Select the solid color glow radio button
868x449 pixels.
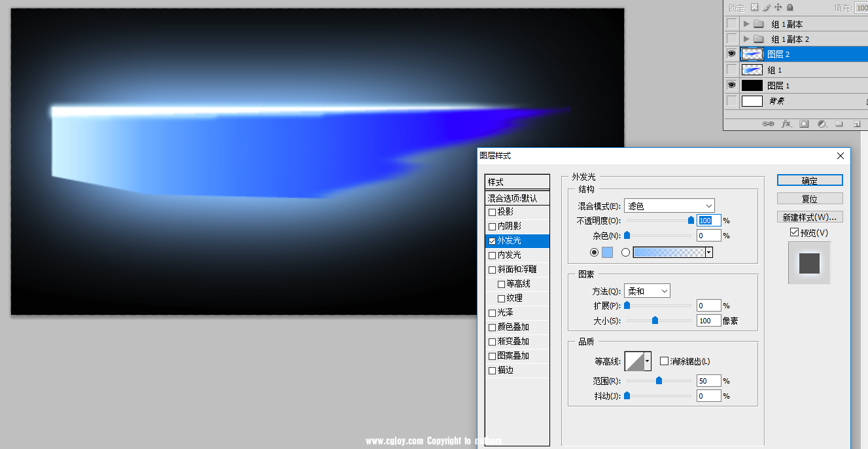pyautogui.click(x=594, y=252)
